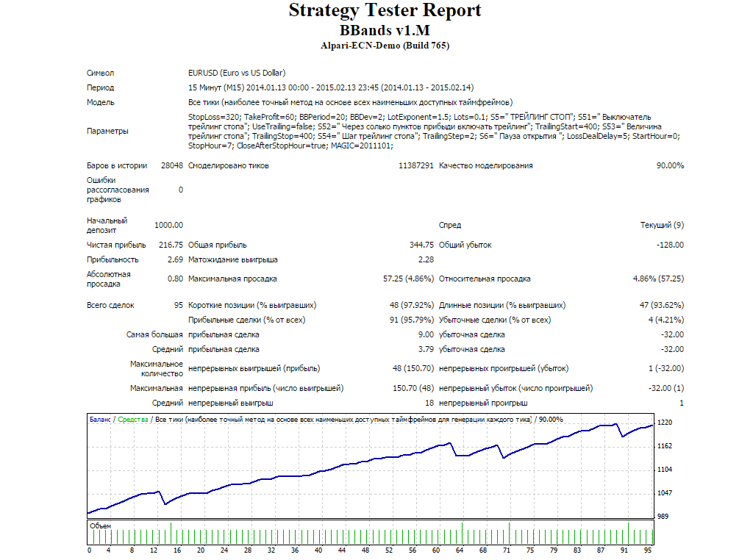The height and width of the screenshot is (560, 753).
Task: Select the bars value "28048"
Action: [x=172, y=165]
